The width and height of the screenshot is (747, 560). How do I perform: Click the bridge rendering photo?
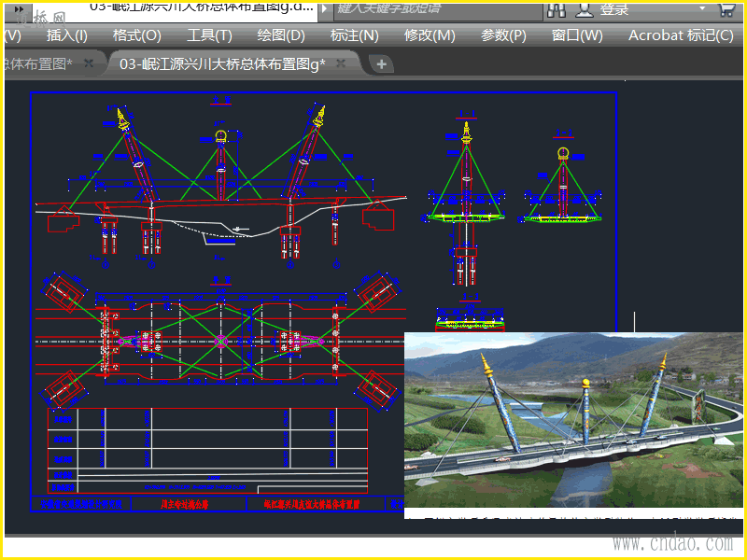click(573, 420)
